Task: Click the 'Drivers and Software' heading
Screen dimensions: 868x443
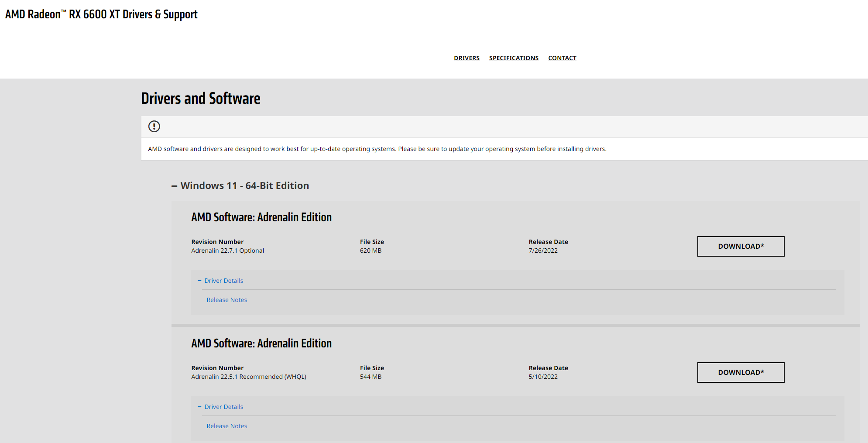Action: (201, 99)
